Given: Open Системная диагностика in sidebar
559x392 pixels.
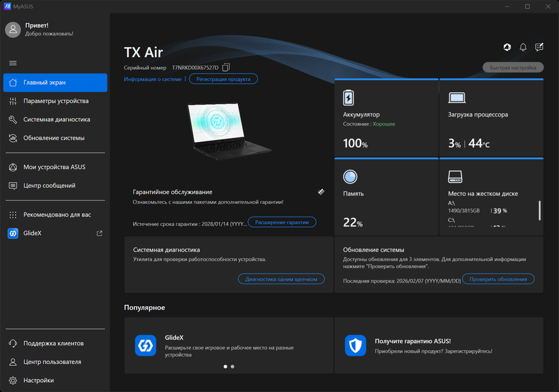Looking at the screenshot, I should [55, 120].
